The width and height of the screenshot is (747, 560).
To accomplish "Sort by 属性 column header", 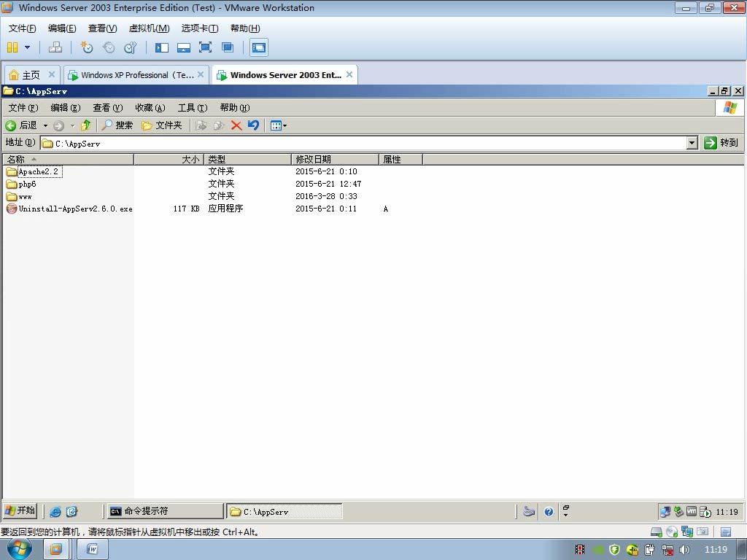I will pyautogui.click(x=400, y=160).
